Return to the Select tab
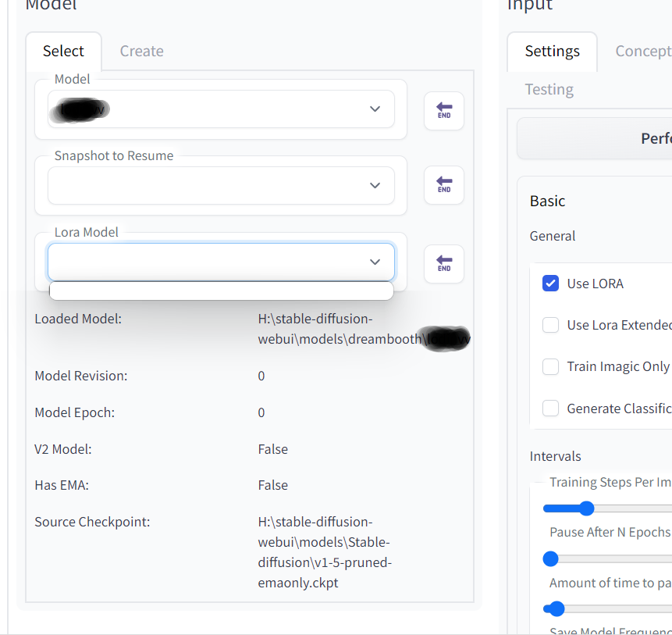 [63, 51]
